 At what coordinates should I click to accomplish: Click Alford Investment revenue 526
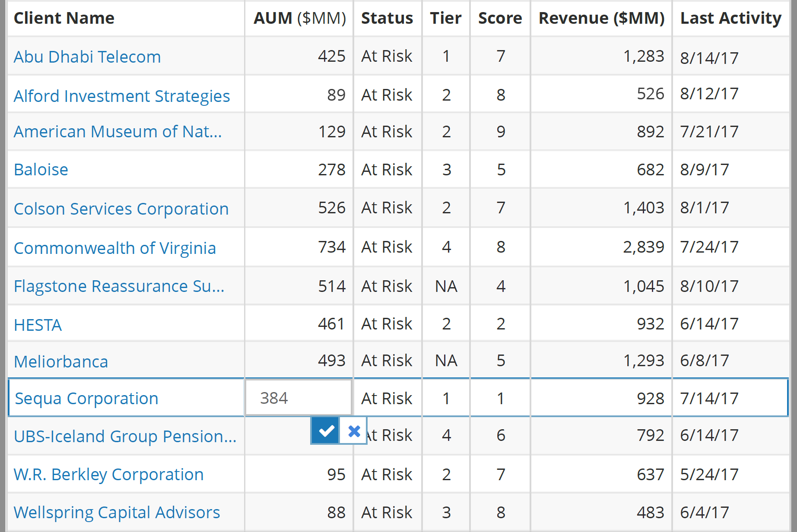[651, 94]
